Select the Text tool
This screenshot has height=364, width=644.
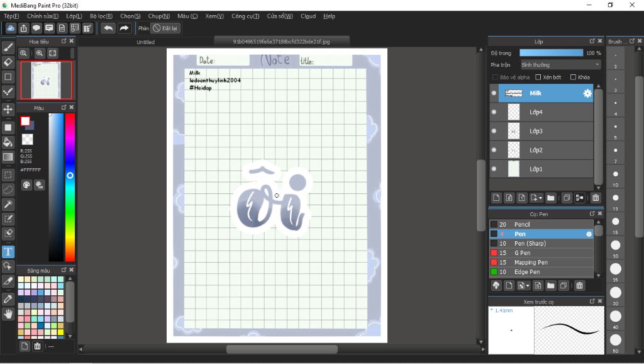point(8,252)
